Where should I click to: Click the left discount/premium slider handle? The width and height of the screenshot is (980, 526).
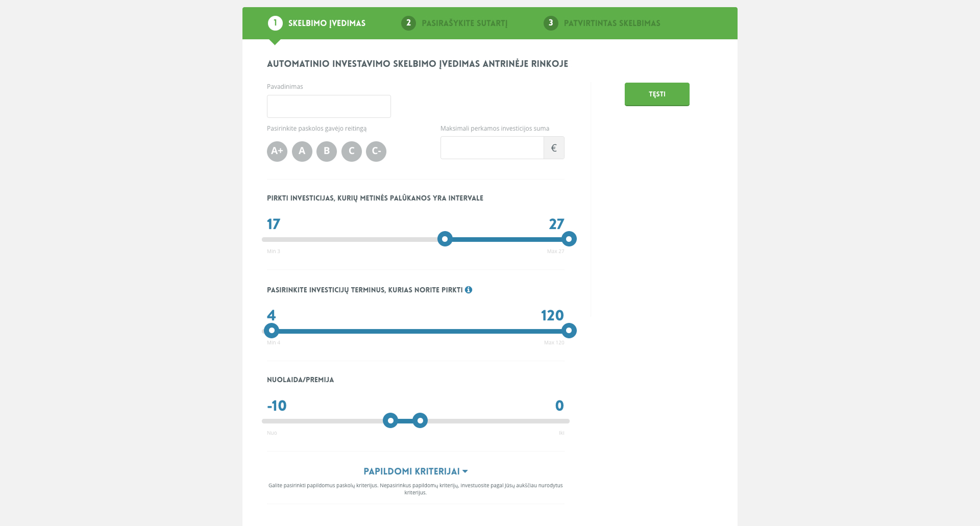pyautogui.click(x=390, y=421)
